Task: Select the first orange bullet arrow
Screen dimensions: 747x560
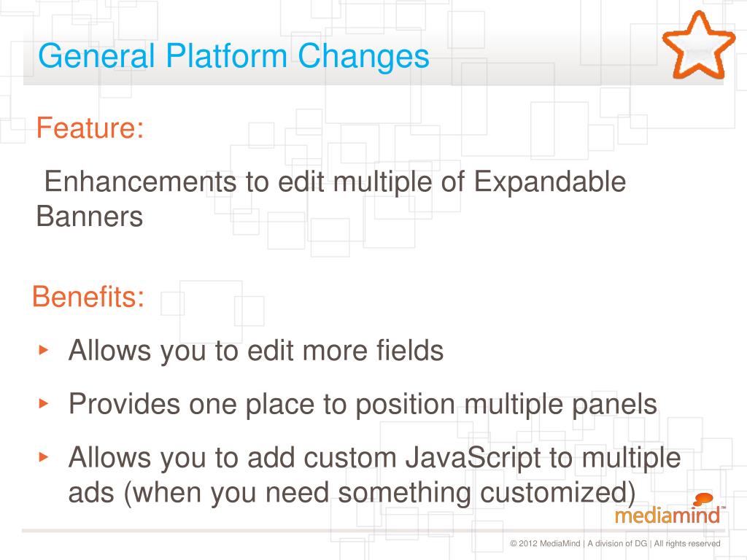Action: 43,350
